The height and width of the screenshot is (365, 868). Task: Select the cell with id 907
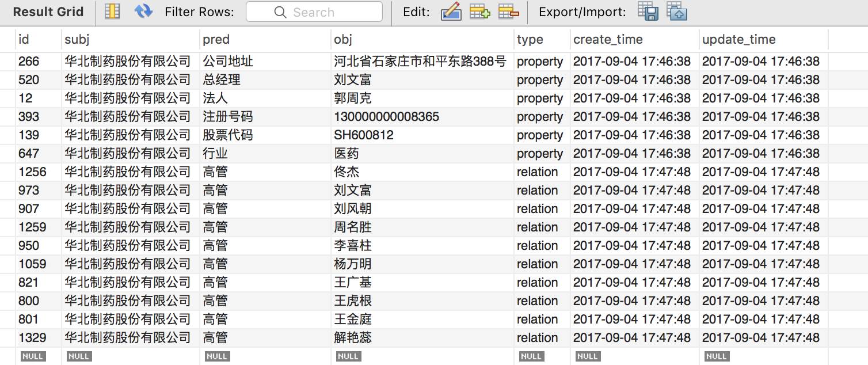(x=38, y=209)
